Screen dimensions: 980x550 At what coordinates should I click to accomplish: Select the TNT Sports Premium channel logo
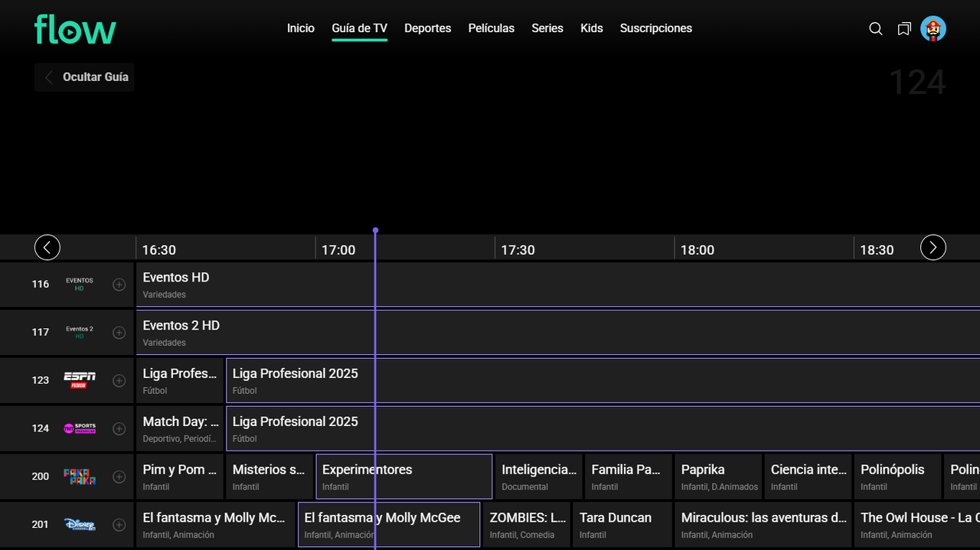(x=80, y=428)
